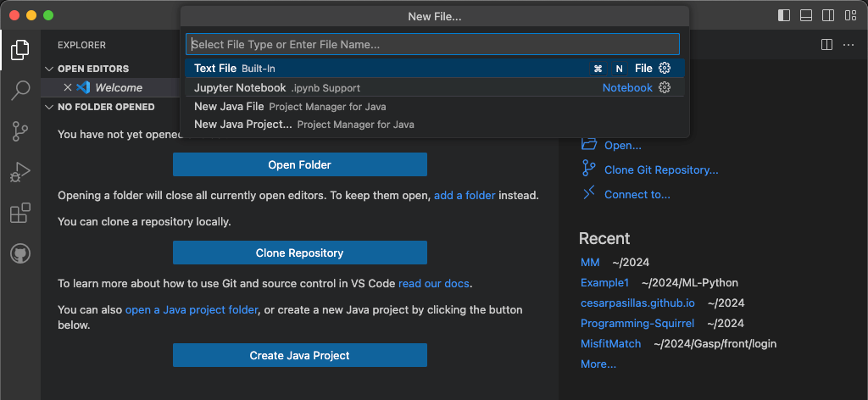
Task: Open the Extensions view
Action: click(x=20, y=213)
